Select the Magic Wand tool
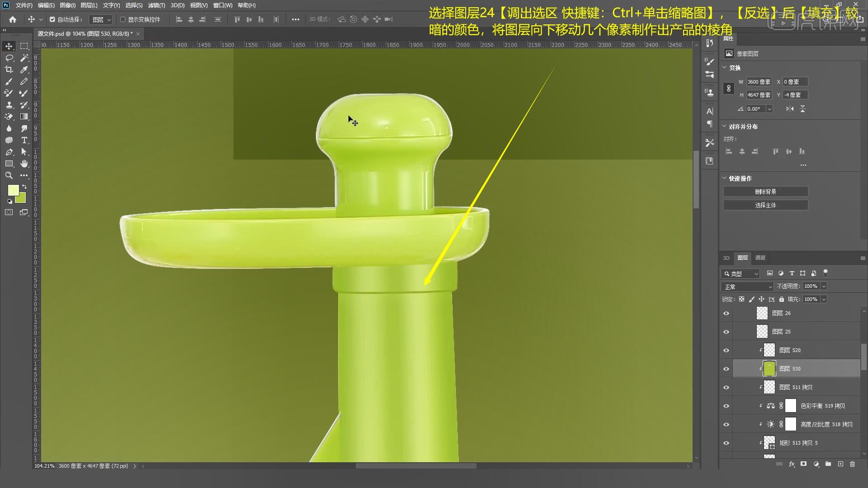 click(x=24, y=58)
